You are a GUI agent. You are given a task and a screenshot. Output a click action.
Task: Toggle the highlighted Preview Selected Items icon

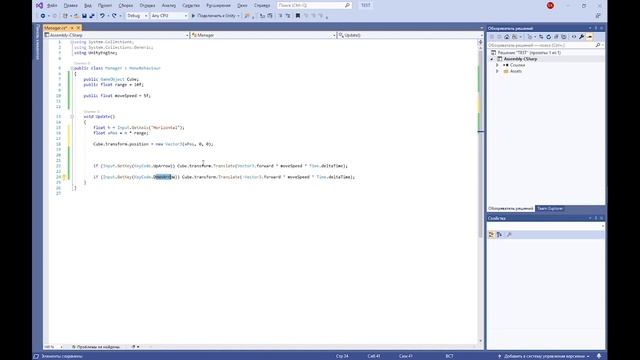pos(589,37)
